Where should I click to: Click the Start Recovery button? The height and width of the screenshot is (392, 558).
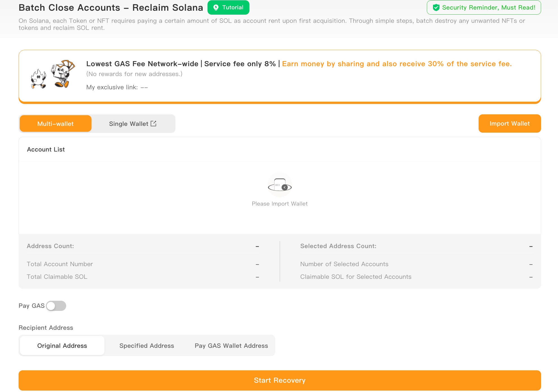(280, 380)
